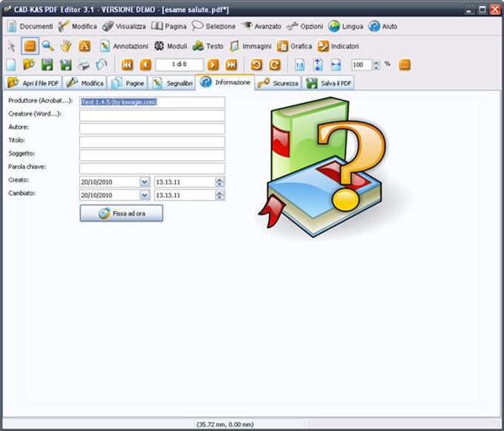This screenshot has width=504, height=431.
Task: Click the open folder icon
Action: (29, 65)
